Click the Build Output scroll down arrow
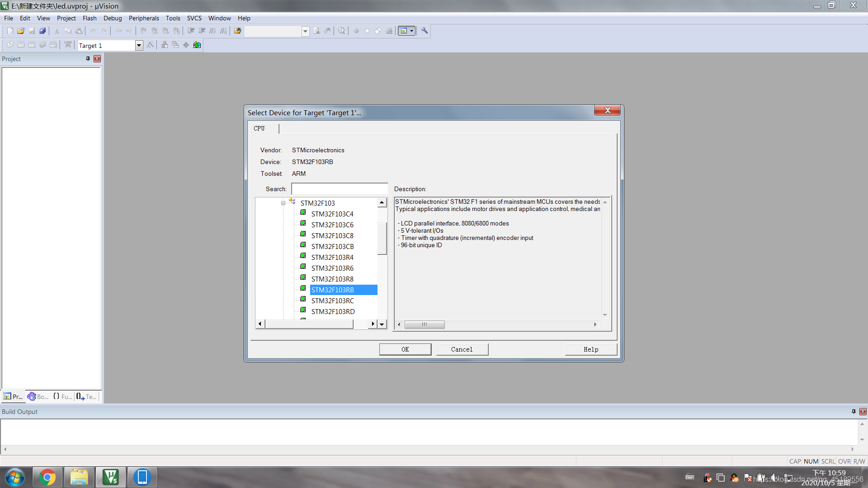The image size is (868, 488). pyautogui.click(x=862, y=440)
